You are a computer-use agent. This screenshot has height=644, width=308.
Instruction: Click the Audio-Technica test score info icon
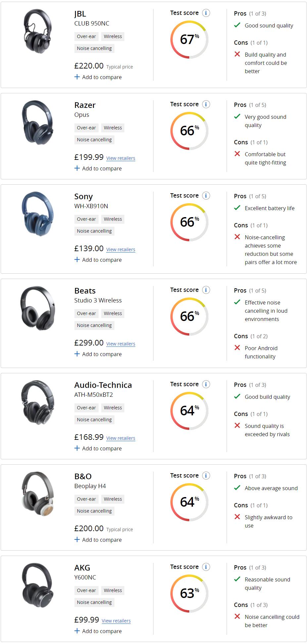[x=206, y=385]
